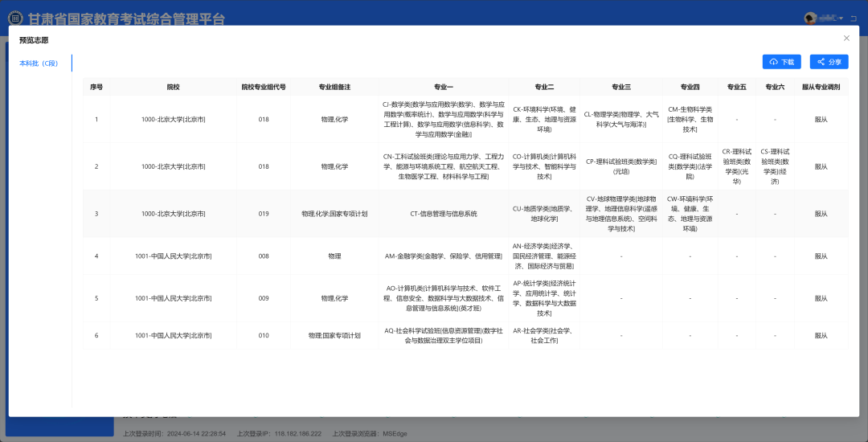Click group code 009 cell

(264, 298)
